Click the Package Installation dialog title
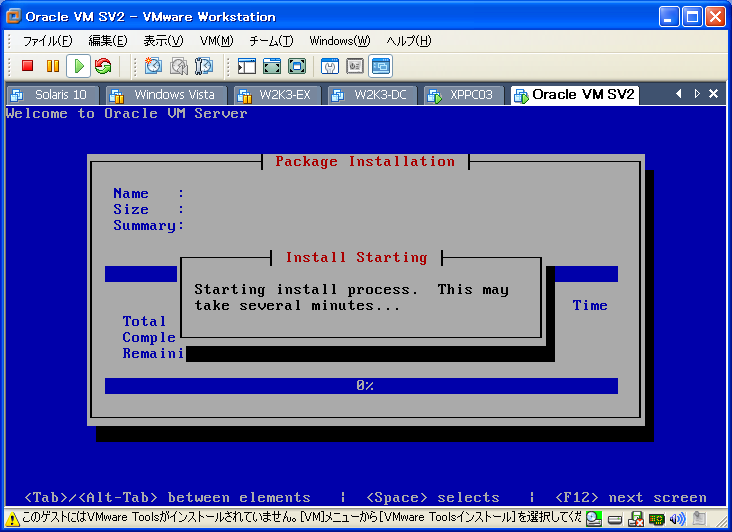Image resolution: width=732 pixels, height=532 pixels. (x=365, y=161)
